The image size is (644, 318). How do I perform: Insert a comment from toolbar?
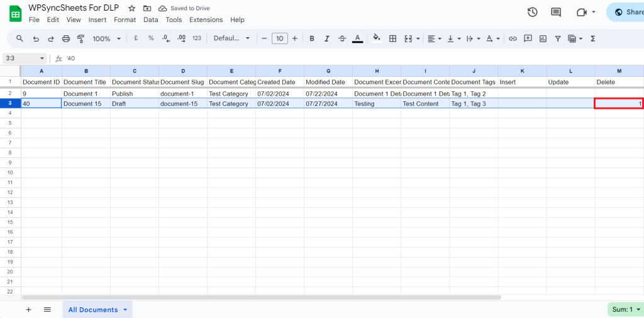[x=528, y=38]
